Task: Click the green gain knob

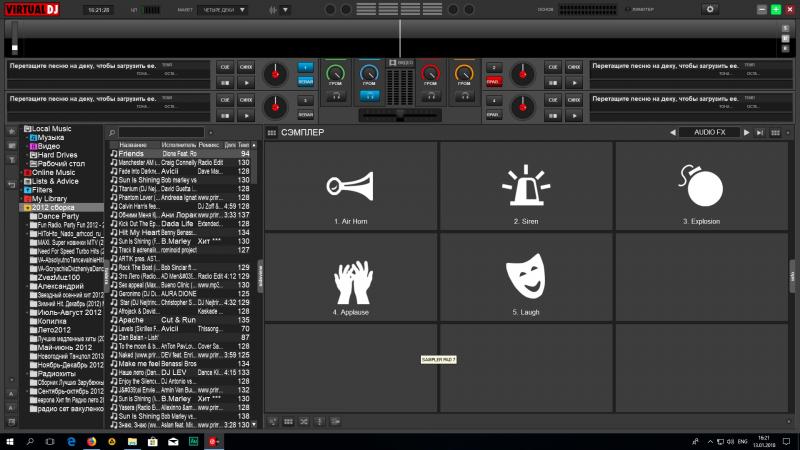Action: [335, 73]
